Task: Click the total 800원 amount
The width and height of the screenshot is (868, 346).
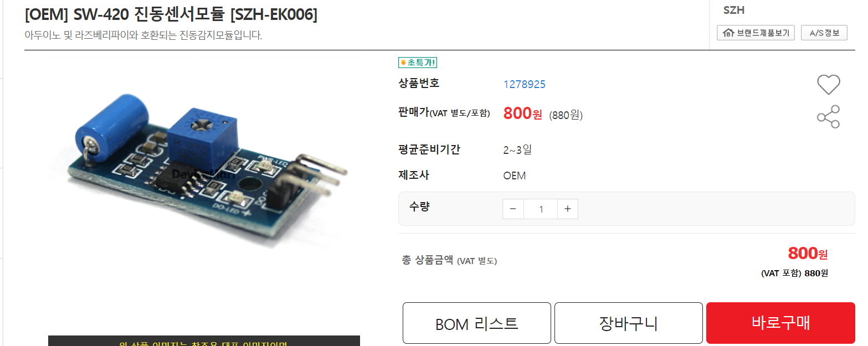Action: pyautogui.click(x=808, y=254)
